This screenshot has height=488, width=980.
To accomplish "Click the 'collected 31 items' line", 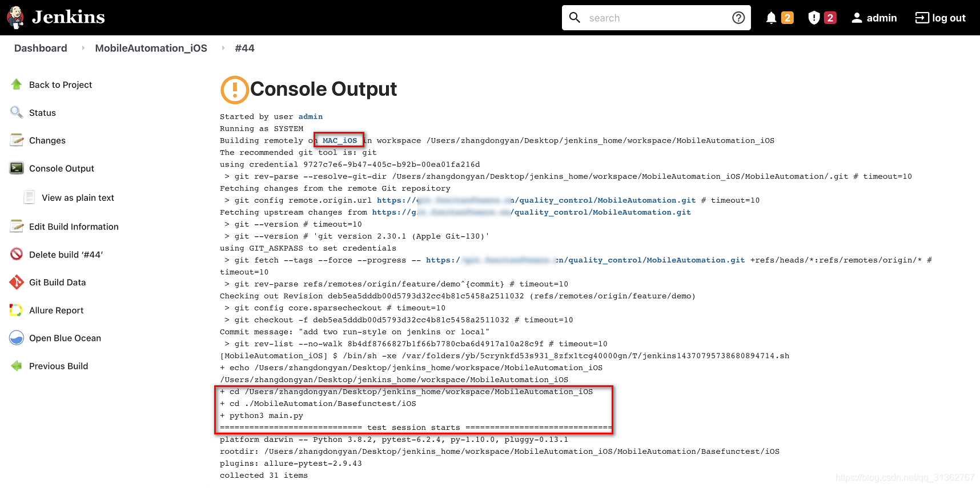I will 264,475.
